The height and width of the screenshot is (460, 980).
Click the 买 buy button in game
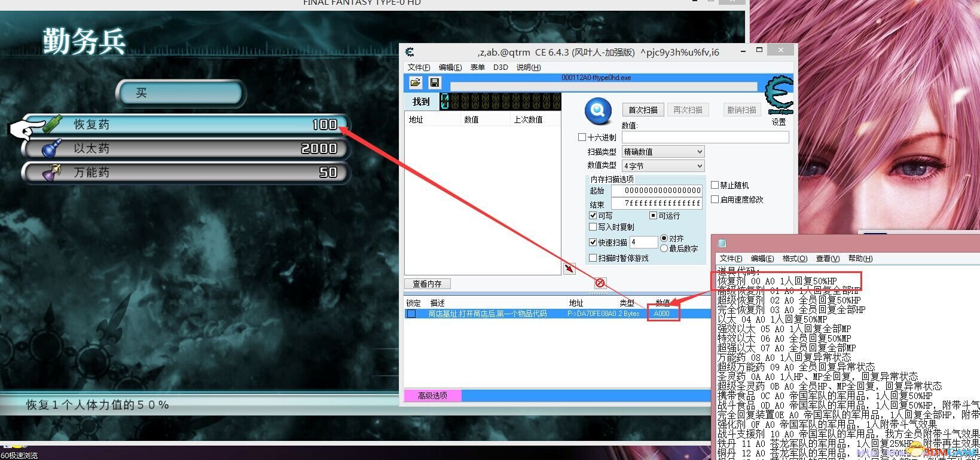tap(182, 93)
